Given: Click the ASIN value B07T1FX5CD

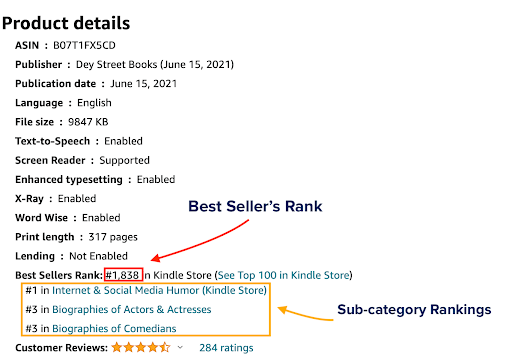Looking at the screenshot, I should (x=84, y=45).
